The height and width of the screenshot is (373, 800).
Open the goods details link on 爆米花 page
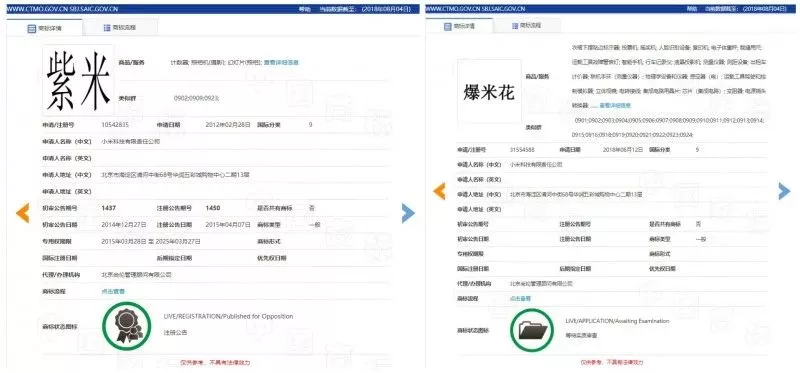pyautogui.click(x=615, y=105)
